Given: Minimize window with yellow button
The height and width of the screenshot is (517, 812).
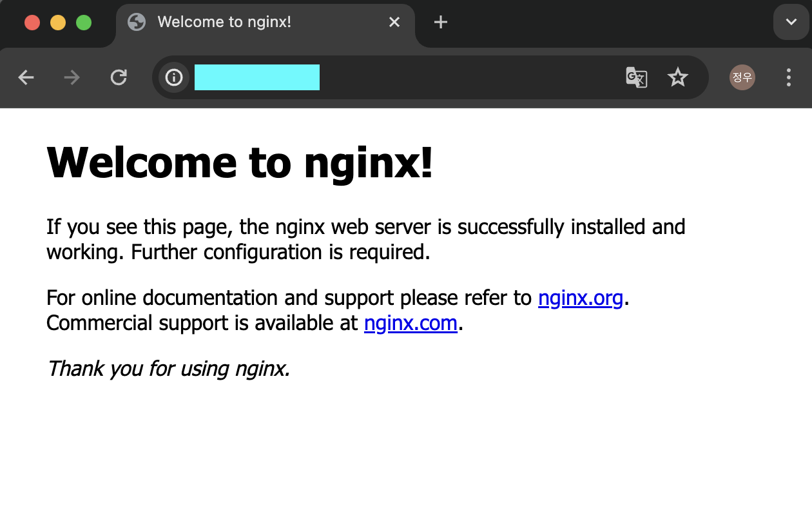Looking at the screenshot, I should point(58,23).
